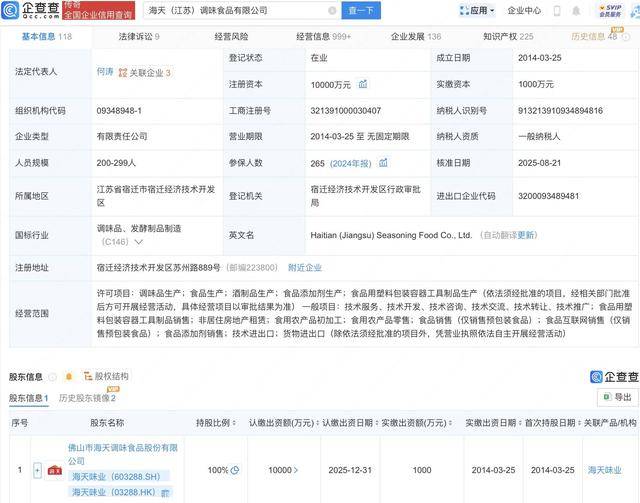Select the 股东信息 1 sub-tab
Viewport: 640px width, 503px height.
[x=29, y=398]
